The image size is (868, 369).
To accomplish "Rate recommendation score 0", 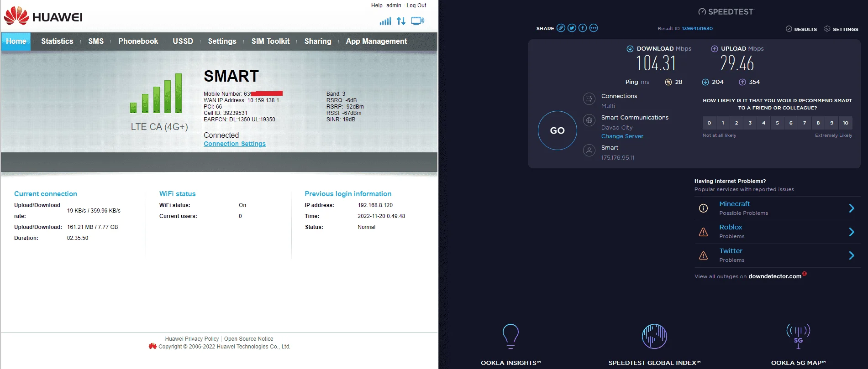I will (x=709, y=123).
